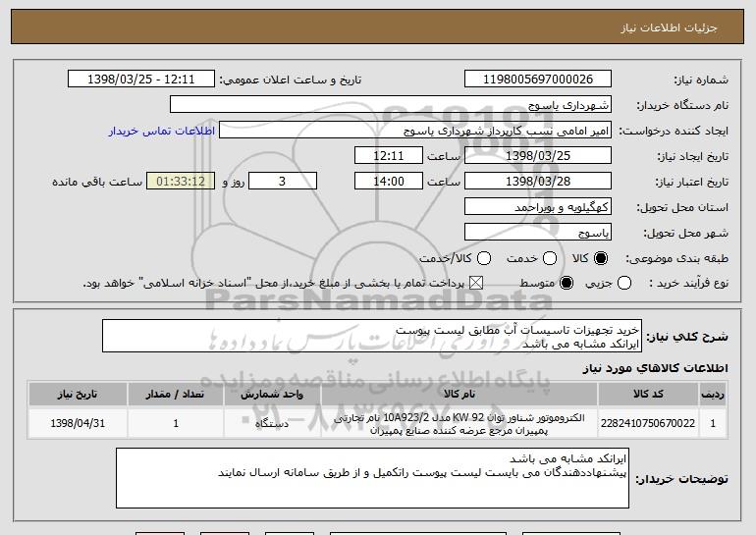
Task: Click the creation date field 1398/03/25
Action: click(x=538, y=156)
